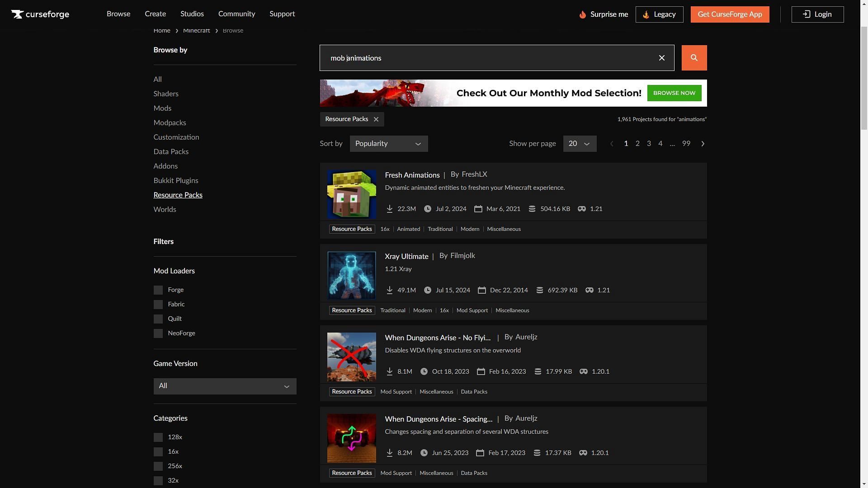The width and height of the screenshot is (868, 488).
Task: Go to results page 2
Action: coord(637,144)
